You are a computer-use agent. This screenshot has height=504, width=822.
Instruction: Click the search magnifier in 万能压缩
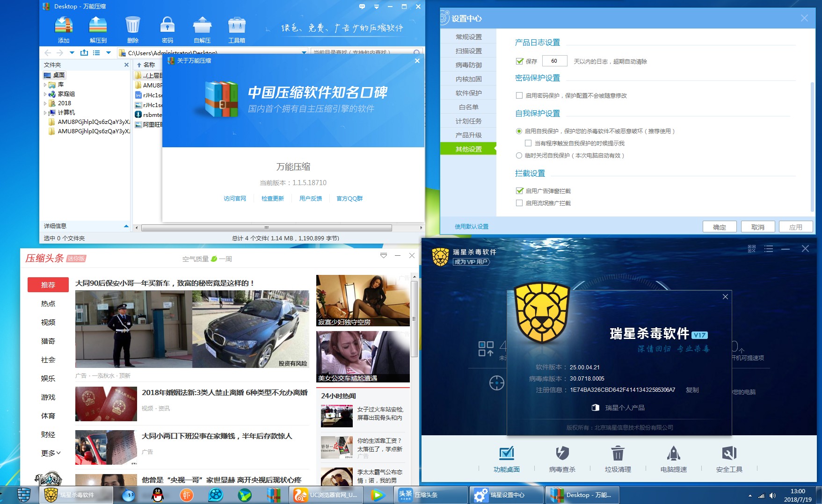coord(416,52)
